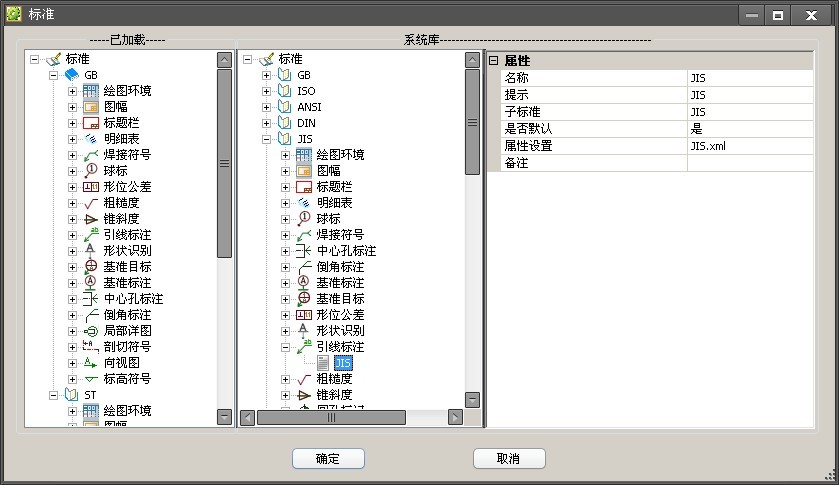The image size is (839, 485).
Task: Click system library horizontal scrollbar right arrow
Action: point(455,417)
